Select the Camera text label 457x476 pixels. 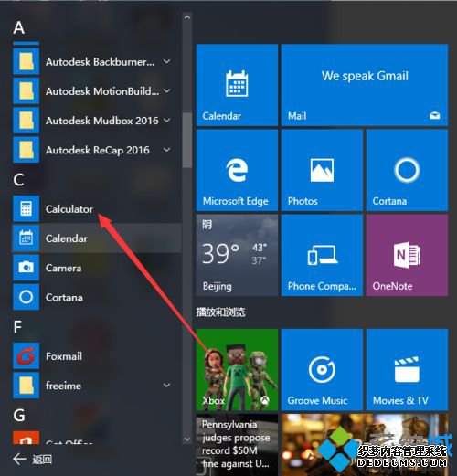(x=64, y=268)
